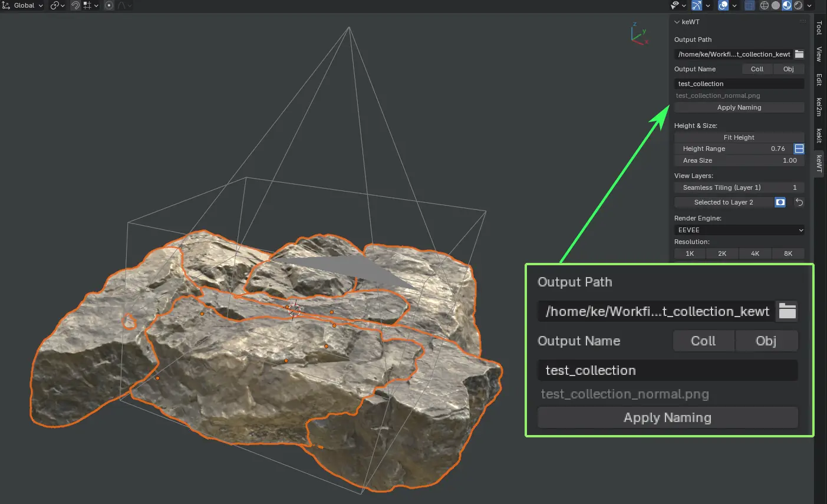This screenshot has height=504, width=827.
Task: Open the Render Engine EEVEE dropdown
Action: tap(739, 230)
